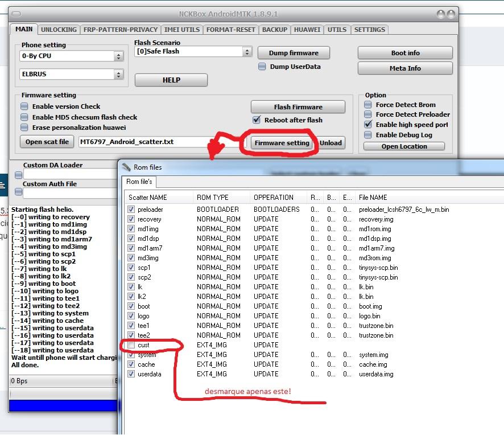Open the SETTINGS tab
This screenshot has width=504, height=435.
tap(369, 30)
